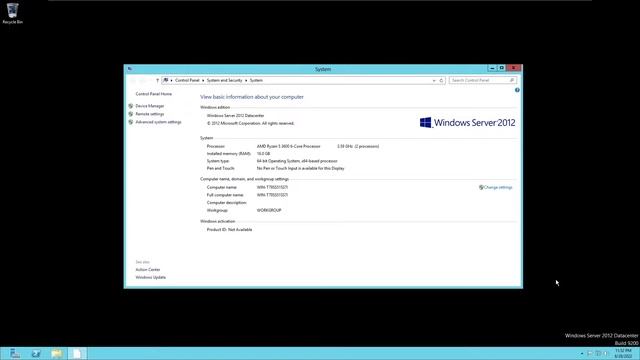Click the WORKGROUP value
The width and height of the screenshot is (640, 360).
coord(269,210)
